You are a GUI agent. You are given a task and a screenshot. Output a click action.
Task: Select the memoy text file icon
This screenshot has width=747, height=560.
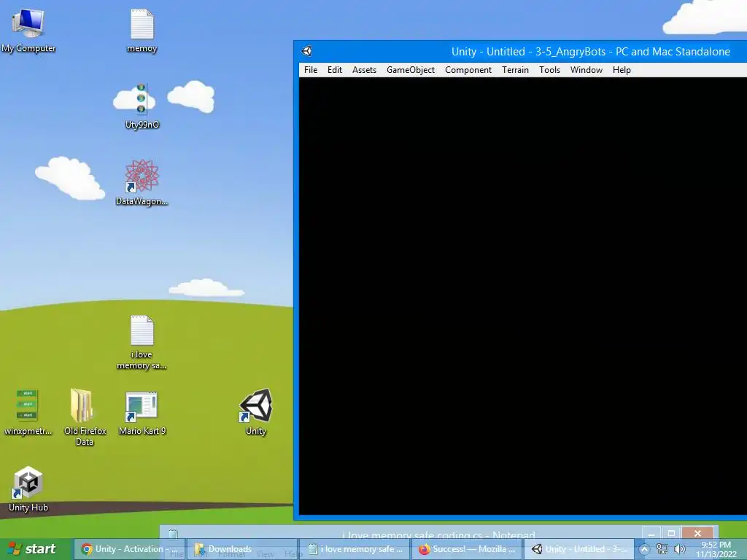[142, 31]
